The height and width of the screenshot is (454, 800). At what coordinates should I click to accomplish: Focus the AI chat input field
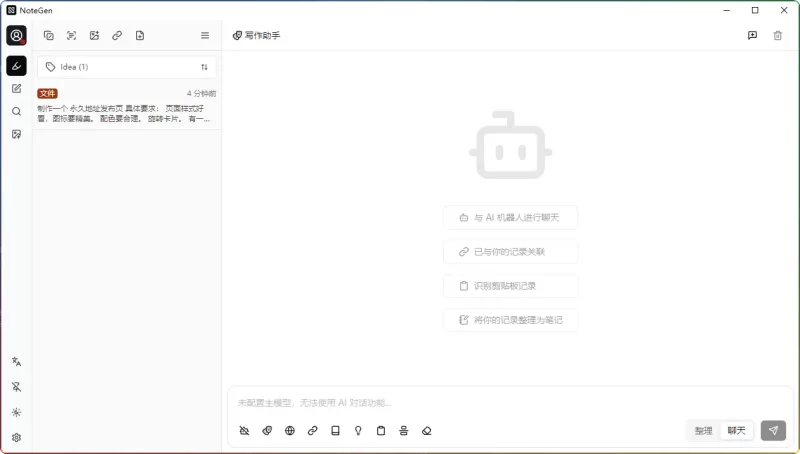click(x=510, y=403)
